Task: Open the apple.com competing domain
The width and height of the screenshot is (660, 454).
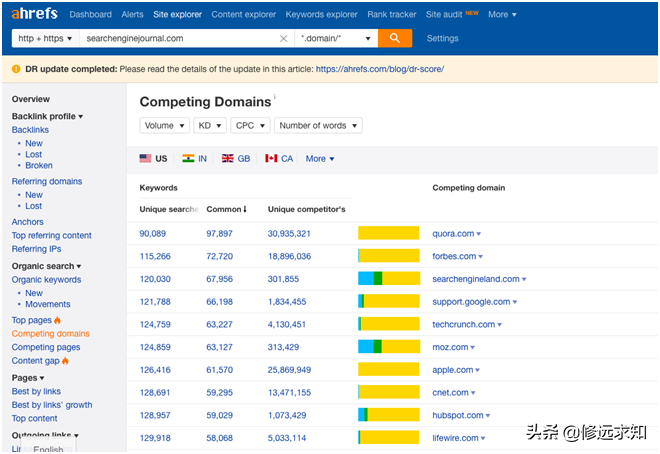Action: tap(452, 370)
